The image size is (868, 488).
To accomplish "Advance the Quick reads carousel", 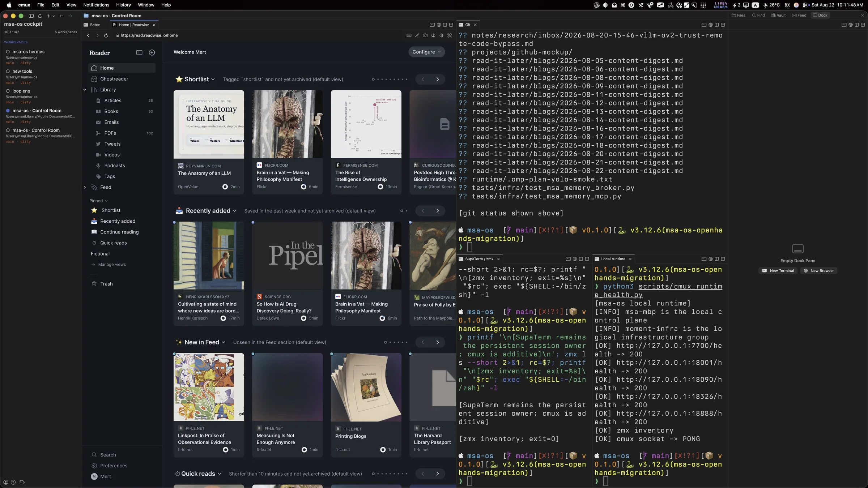I will pyautogui.click(x=437, y=474).
